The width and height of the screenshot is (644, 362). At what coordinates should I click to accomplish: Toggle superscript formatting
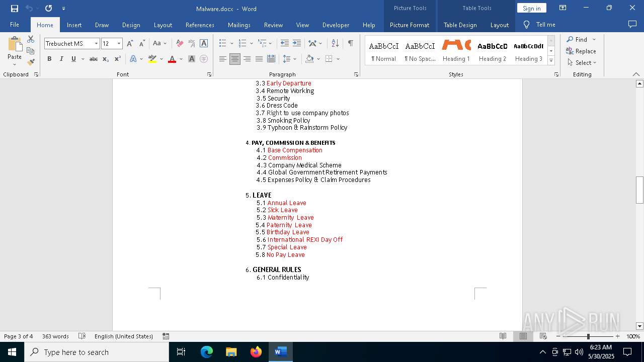pos(118,59)
